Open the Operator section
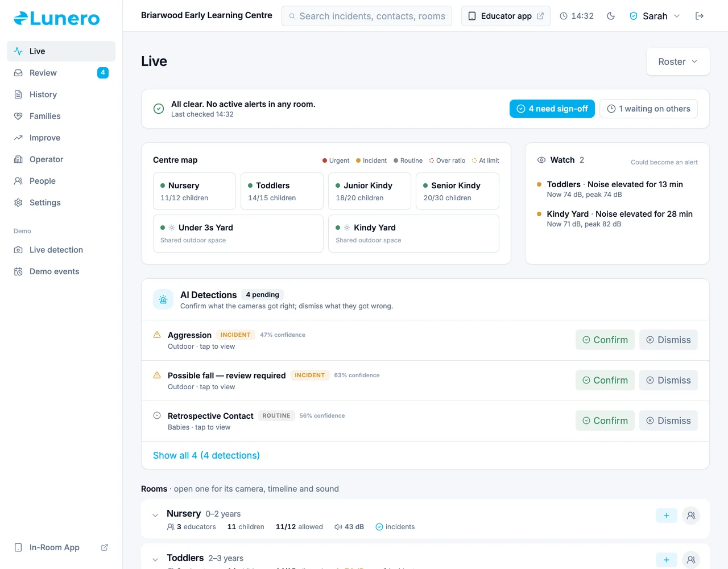 tap(61, 159)
